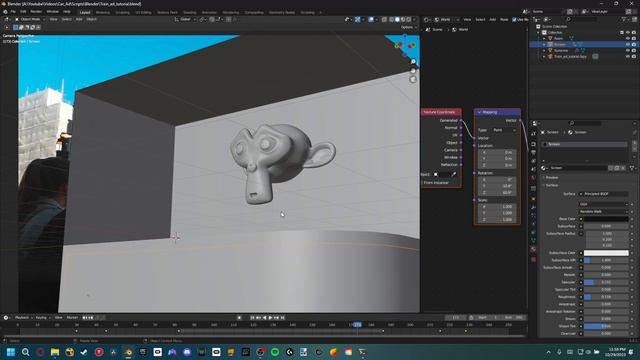Open the viewport Select menu

coord(67,19)
